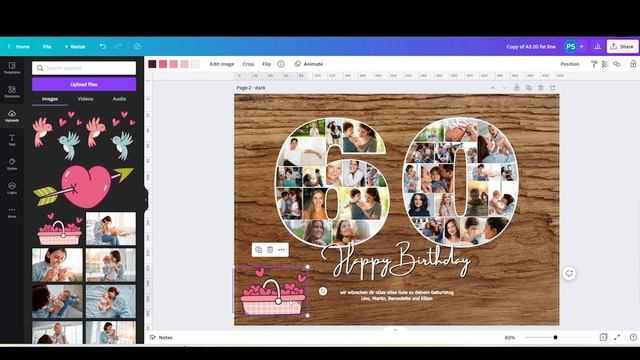Click the cloud save status icon
The height and width of the screenshot is (360, 640).
pos(138,47)
